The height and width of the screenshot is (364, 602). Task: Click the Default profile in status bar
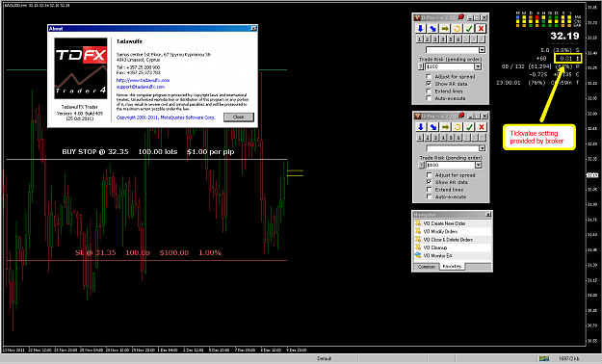coord(324,358)
